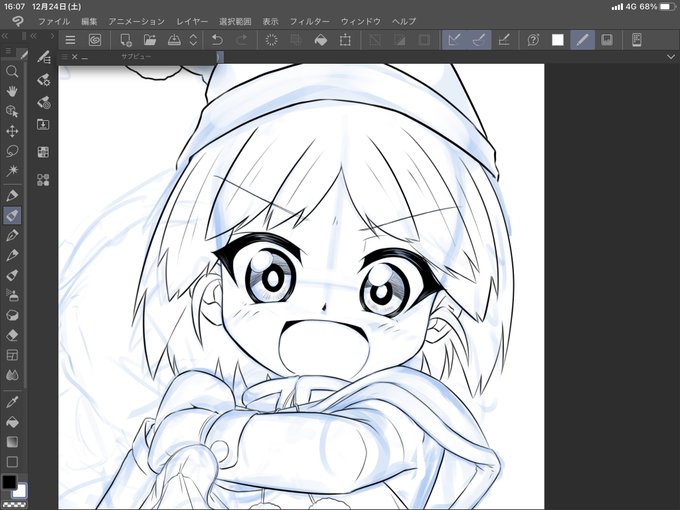Expand the chevron at right of sub view bar

tap(670, 57)
